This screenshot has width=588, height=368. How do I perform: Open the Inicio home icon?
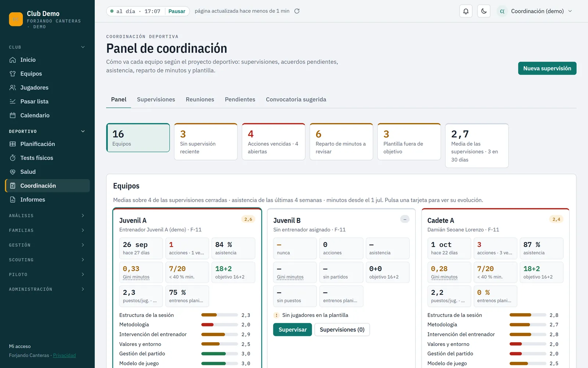pyautogui.click(x=12, y=60)
